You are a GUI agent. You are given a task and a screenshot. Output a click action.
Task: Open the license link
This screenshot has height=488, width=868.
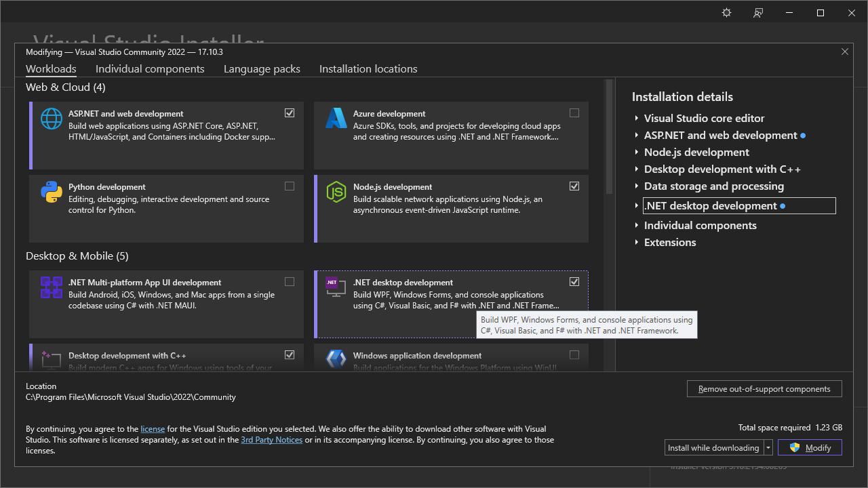click(x=153, y=429)
